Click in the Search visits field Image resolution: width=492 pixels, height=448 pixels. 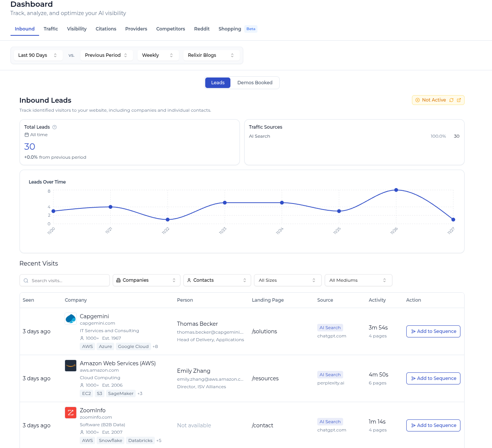click(65, 280)
